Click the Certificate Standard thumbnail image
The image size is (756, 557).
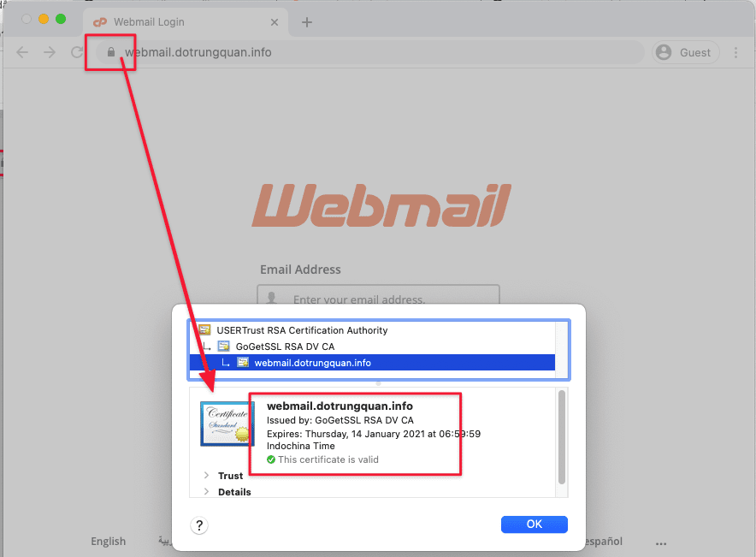pyautogui.click(x=227, y=424)
